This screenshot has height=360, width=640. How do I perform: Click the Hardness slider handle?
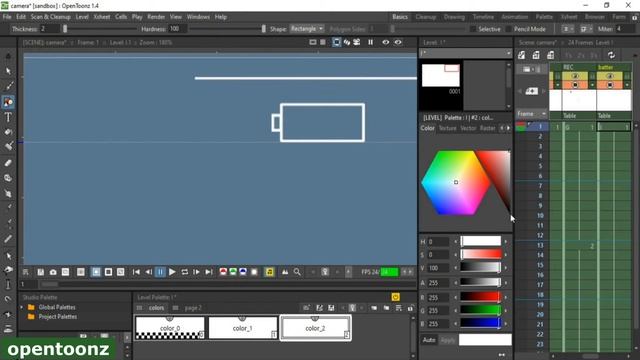pyautogui.click(x=263, y=29)
